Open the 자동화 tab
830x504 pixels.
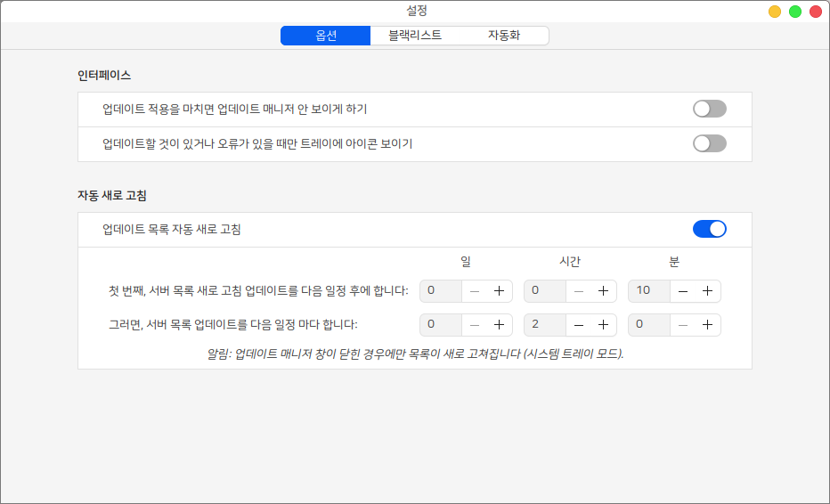click(x=503, y=36)
